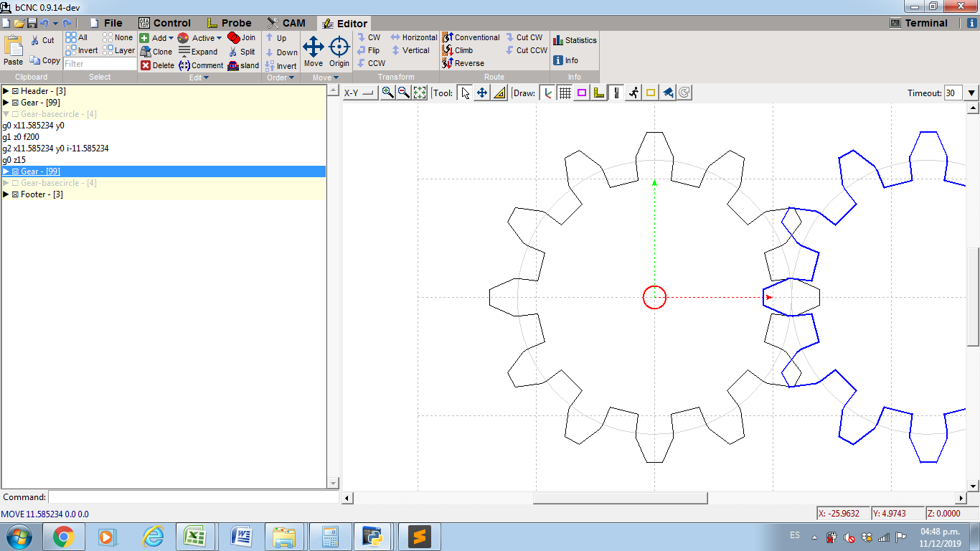Screen dimensions: 980x551
Task: Open the Terminal tab
Action: [919, 23]
